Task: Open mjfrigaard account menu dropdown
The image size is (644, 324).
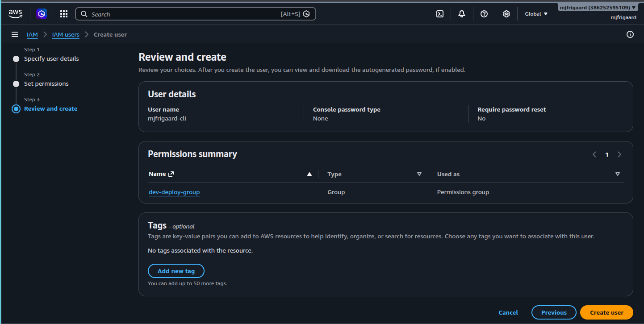Action: point(598,8)
